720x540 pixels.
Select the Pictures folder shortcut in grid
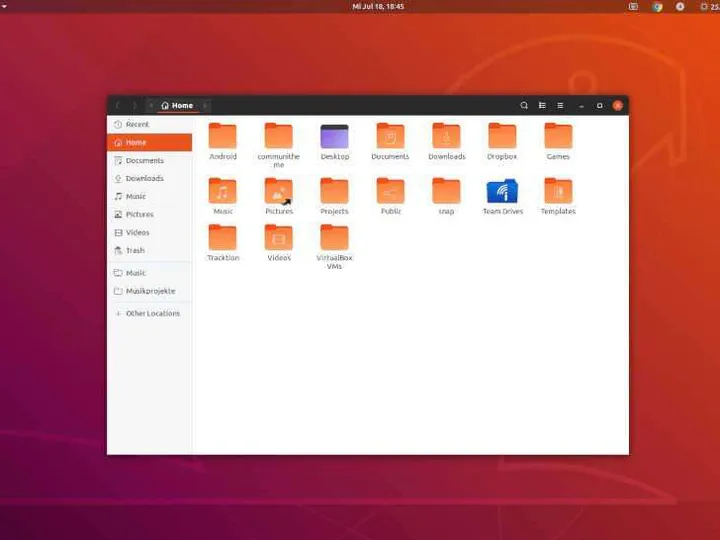(x=279, y=191)
